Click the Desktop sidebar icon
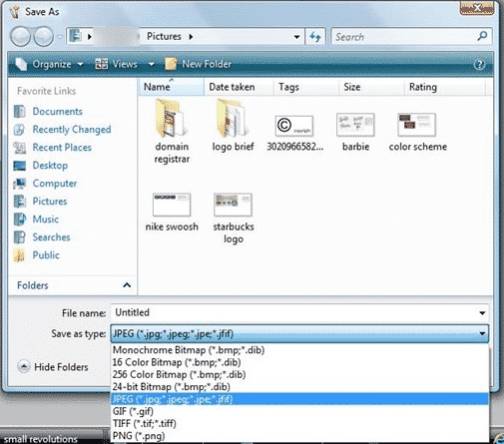This screenshot has height=444, width=504. point(19,166)
